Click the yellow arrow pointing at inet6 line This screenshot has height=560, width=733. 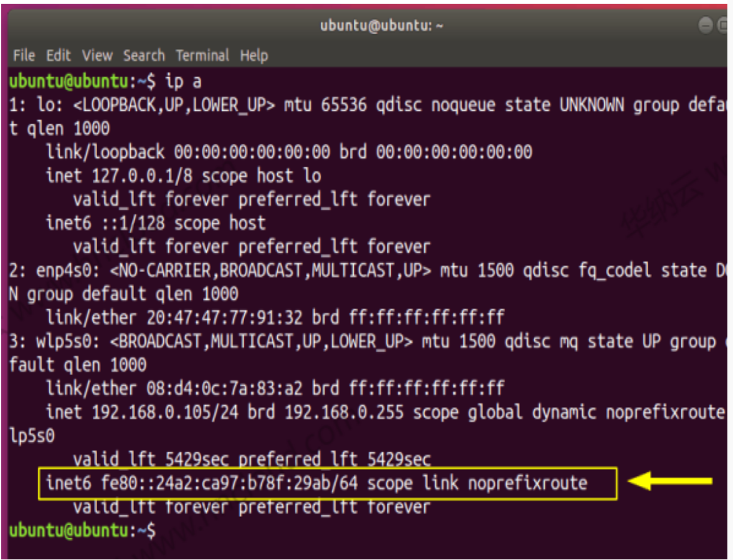click(670, 481)
